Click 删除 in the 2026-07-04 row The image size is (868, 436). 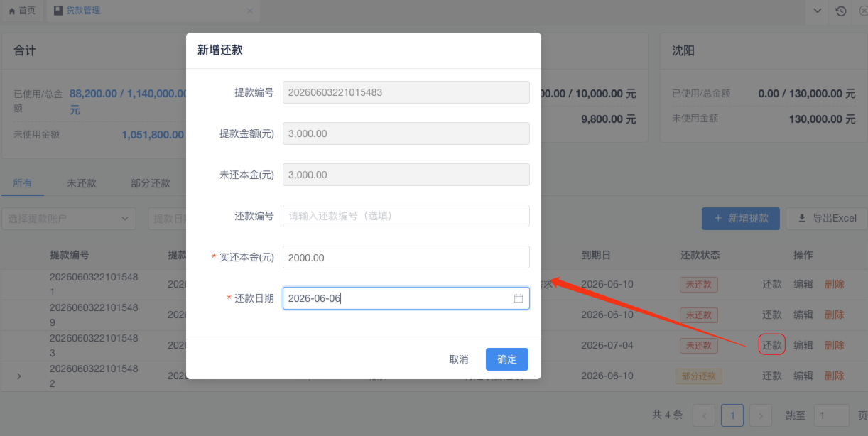click(x=835, y=345)
